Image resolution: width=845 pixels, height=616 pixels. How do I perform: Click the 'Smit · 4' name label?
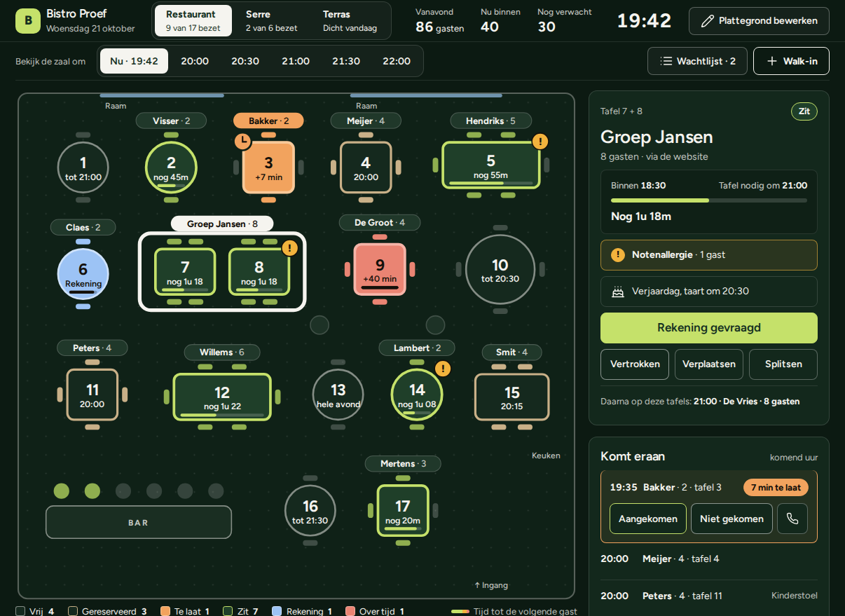point(512,352)
